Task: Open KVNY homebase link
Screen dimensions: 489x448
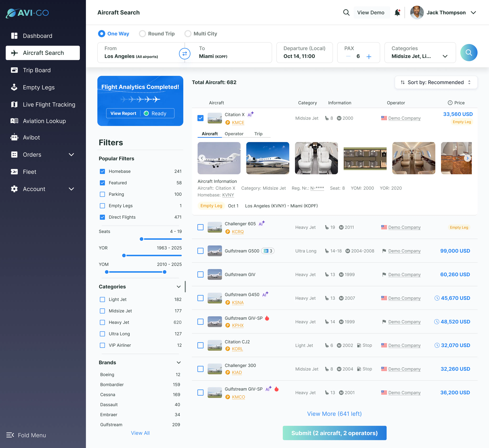Action: point(228,195)
